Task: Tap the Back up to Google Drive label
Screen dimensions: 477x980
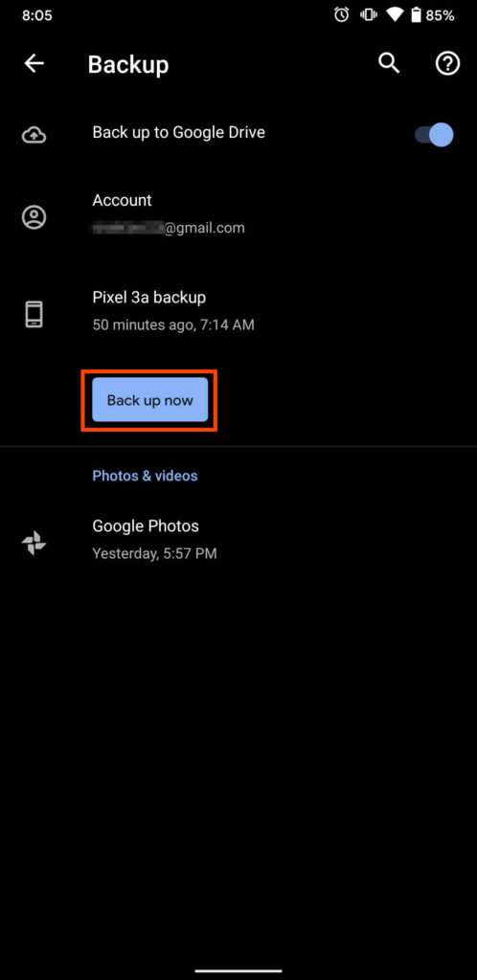Action: [x=179, y=132]
